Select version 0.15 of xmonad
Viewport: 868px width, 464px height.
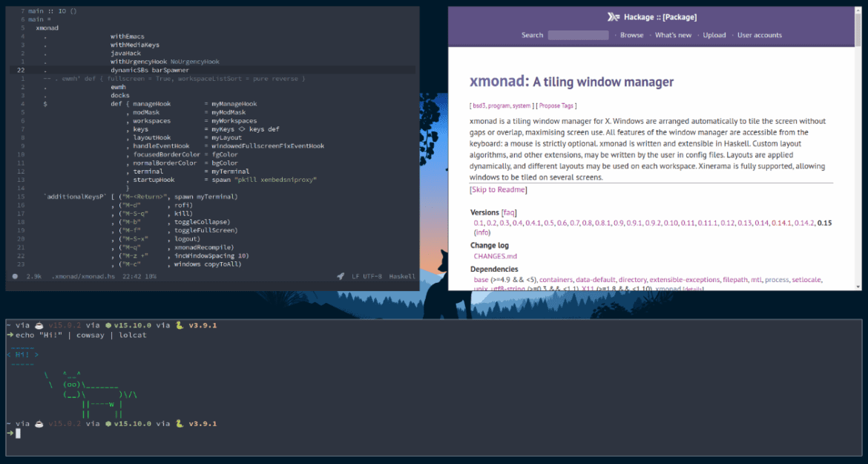(x=825, y=223)
